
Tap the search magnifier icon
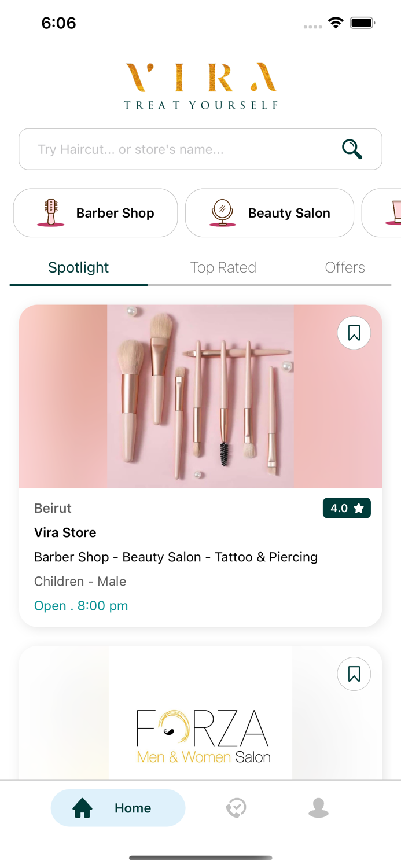point(351,149)
